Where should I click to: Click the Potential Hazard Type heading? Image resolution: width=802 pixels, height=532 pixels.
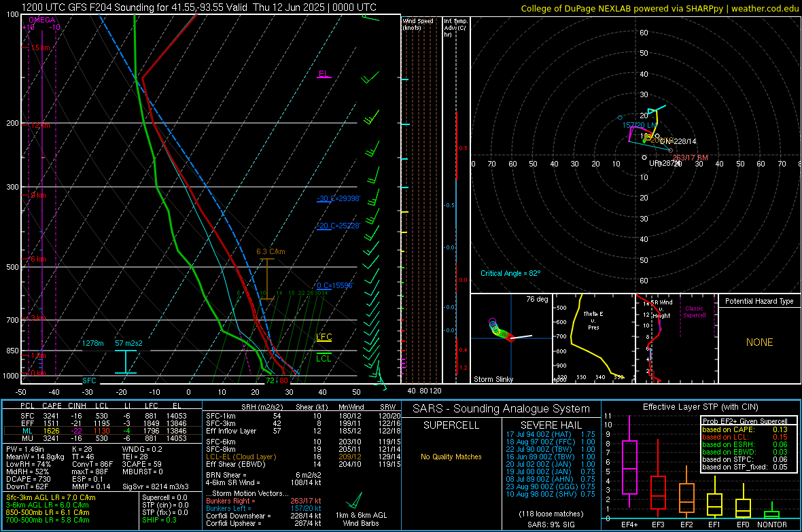[x=759, y=301]
